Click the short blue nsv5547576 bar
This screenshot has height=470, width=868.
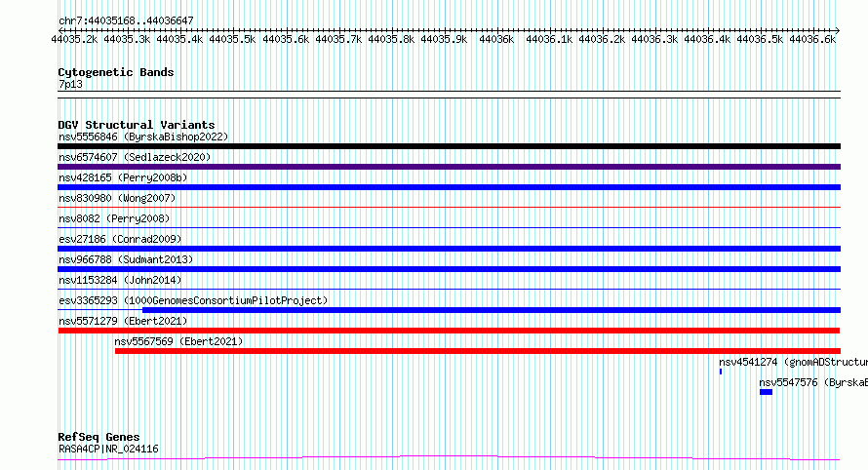point(767,392)
